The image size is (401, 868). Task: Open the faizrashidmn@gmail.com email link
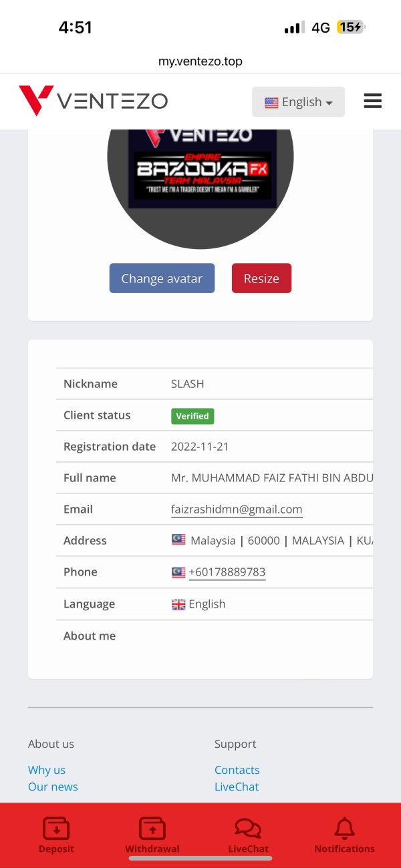point(237,509)
